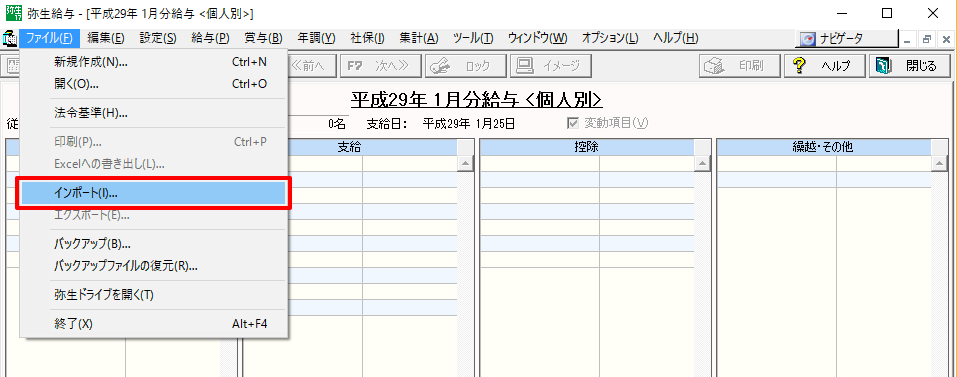Click scroll-up arrow in 繰越・その他 column

tap(939, 163)
